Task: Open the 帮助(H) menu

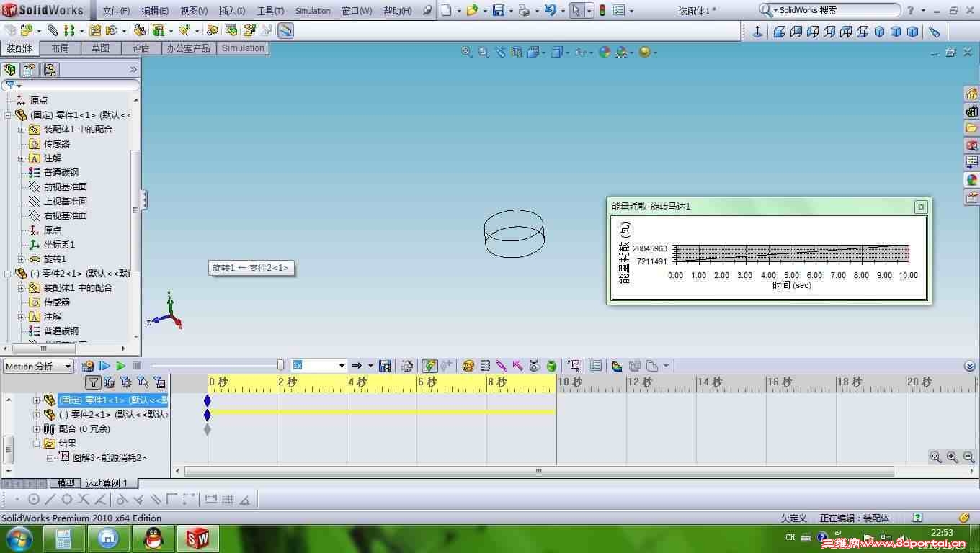Action: tap(398, 11)
